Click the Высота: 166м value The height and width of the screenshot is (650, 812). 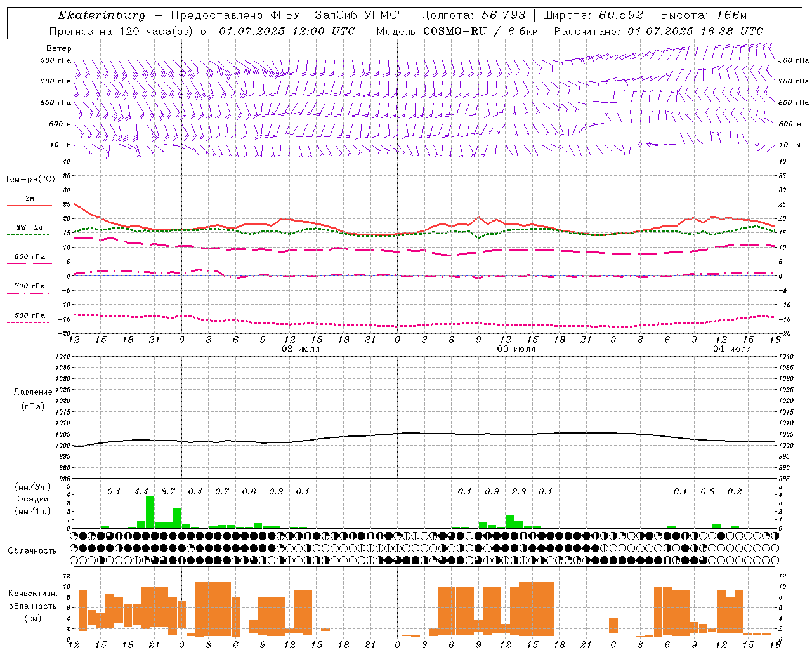tap(704, 15)
